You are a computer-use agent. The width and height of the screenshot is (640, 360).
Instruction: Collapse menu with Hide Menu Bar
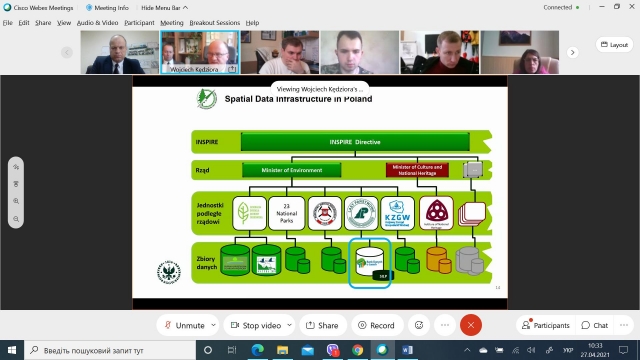click(164, 8)
